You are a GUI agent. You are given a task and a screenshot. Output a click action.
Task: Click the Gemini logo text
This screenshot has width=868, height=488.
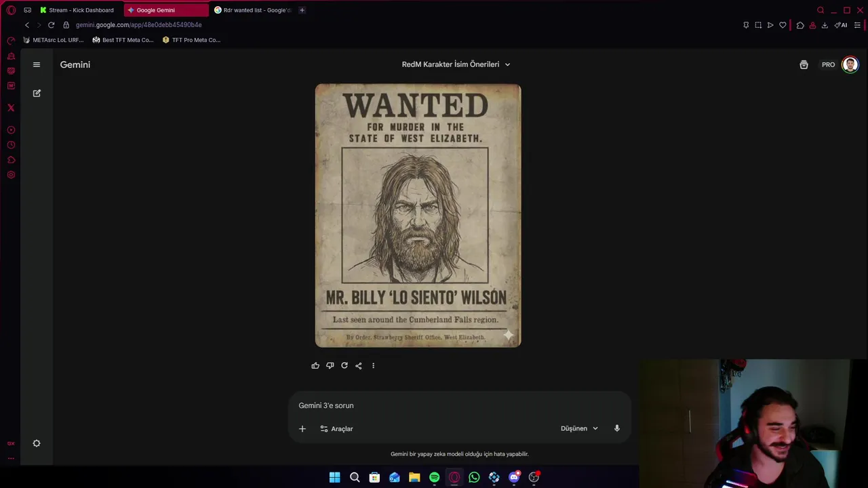coord(75,64)
